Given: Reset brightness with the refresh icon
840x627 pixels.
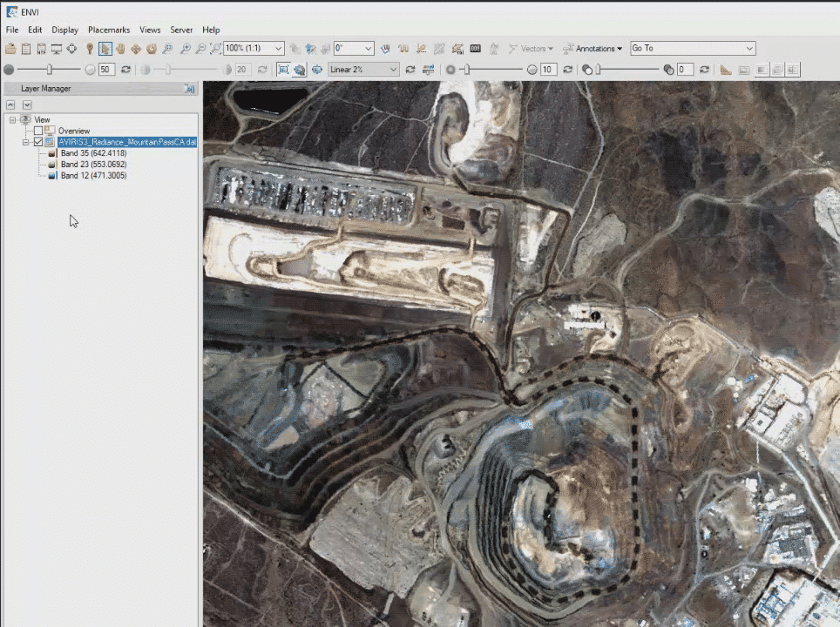Looking at the screenshot, I should (125, 70).
